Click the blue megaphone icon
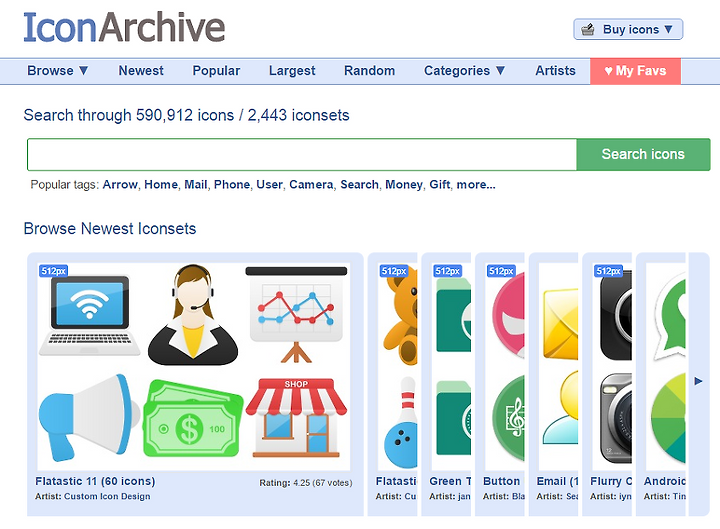 pos(89,418)
